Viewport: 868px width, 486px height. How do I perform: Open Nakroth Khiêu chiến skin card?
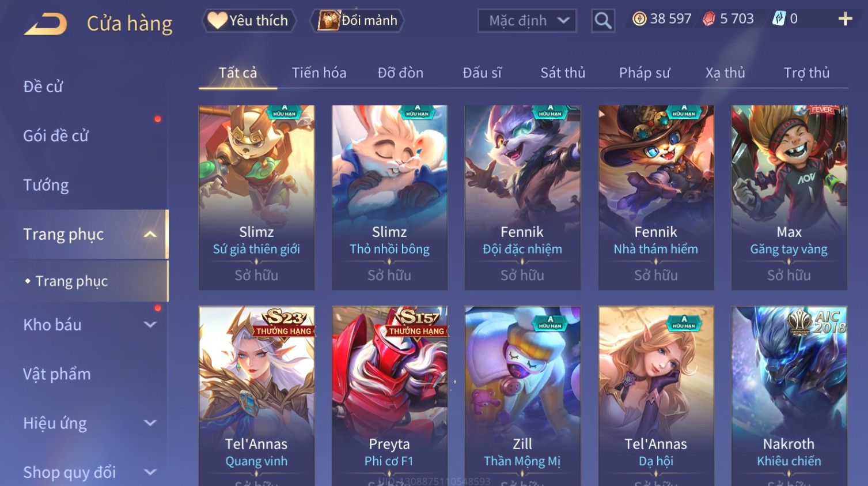tap(789, 396)
